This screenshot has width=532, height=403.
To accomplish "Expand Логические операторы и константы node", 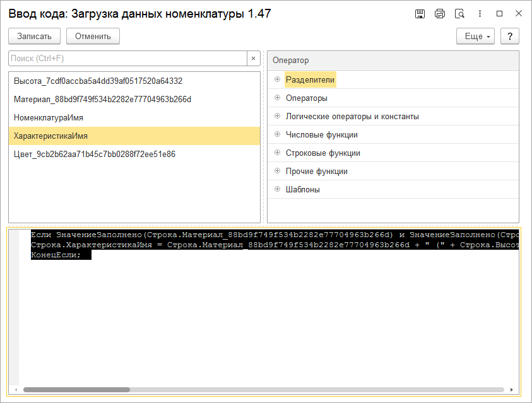I will click(277, 116).
